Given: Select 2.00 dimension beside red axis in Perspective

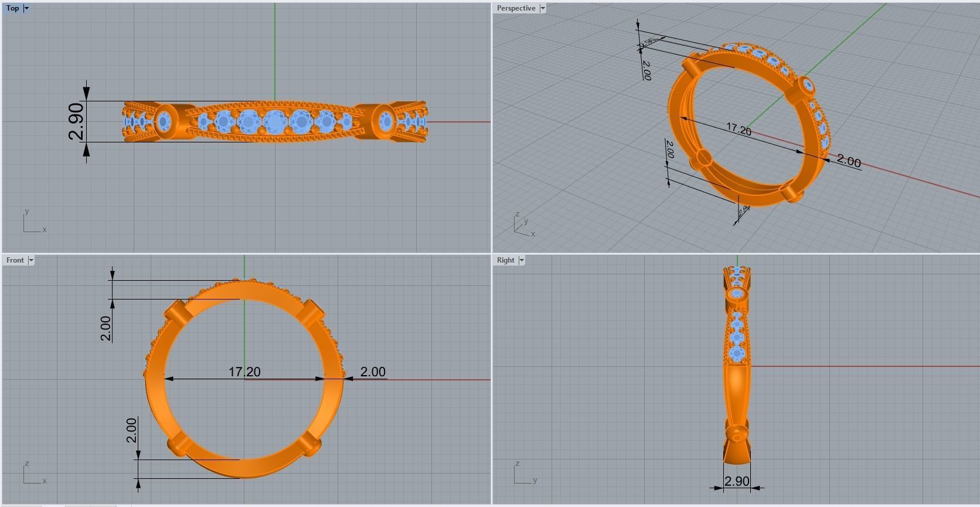Looking at the screenshot, I should click(x=849, y=161).
